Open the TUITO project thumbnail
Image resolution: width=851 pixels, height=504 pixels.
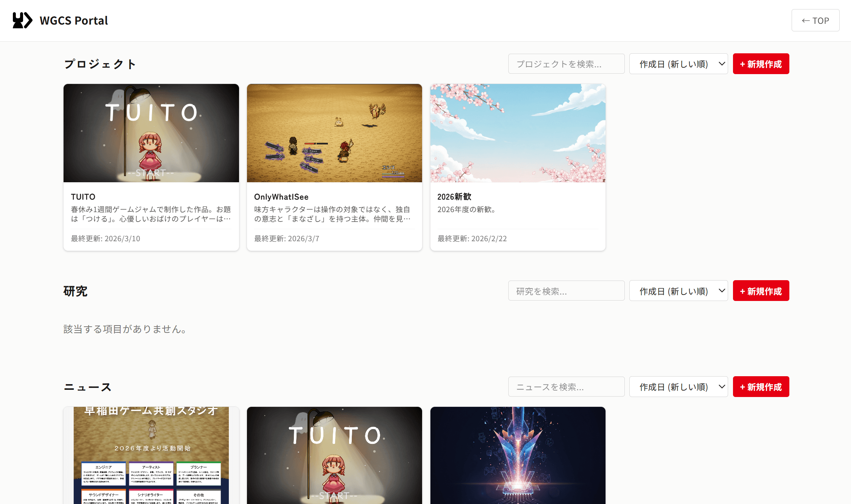tap(151, 133)
